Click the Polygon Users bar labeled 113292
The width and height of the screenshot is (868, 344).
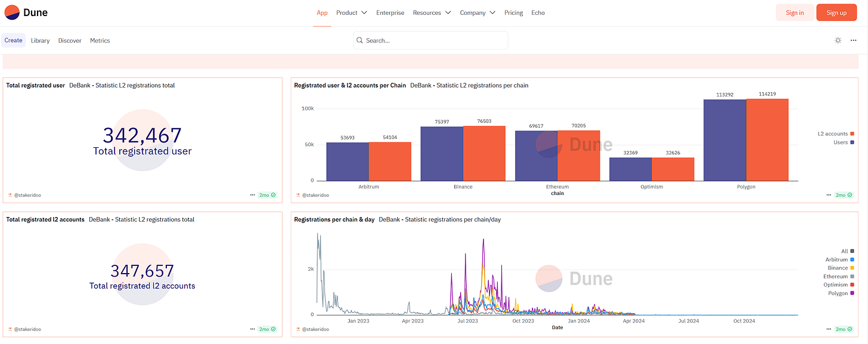tap(725, 140)
